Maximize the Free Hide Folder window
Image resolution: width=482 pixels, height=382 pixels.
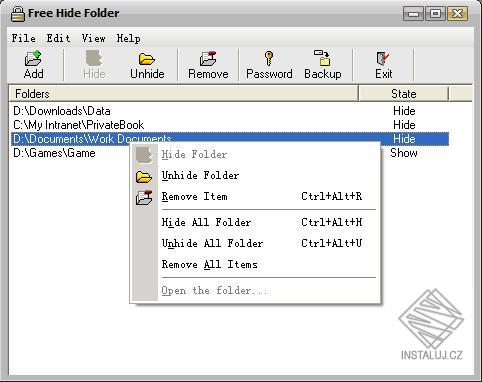click(x=435, y=14)
